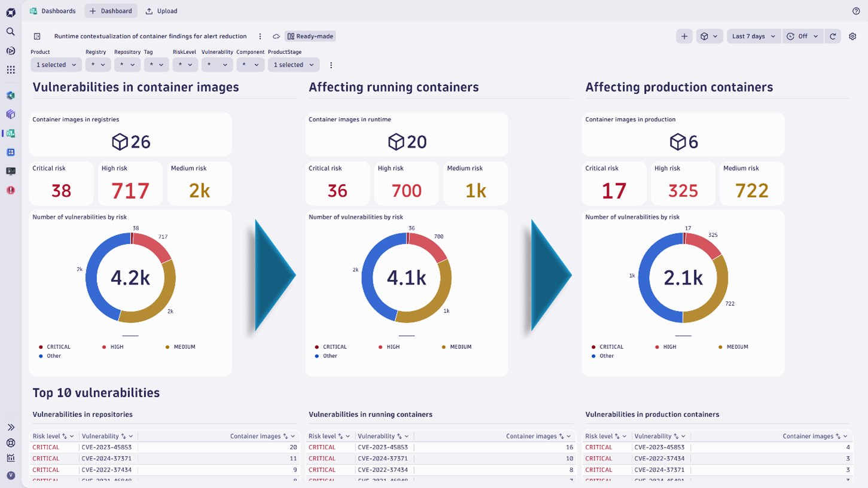This screenshot has width=868, height=488.
Task: Open dashboard settings via the gear icon
Action: (x=852, y=36)
